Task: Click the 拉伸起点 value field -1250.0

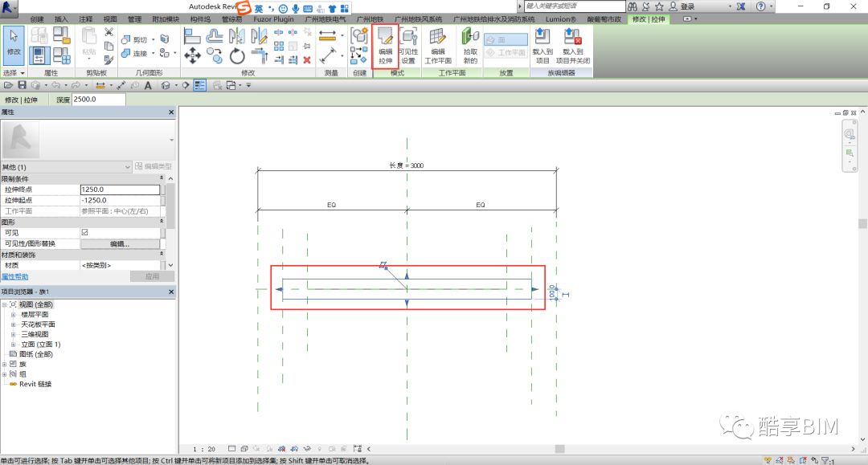Action: point(120,200)
